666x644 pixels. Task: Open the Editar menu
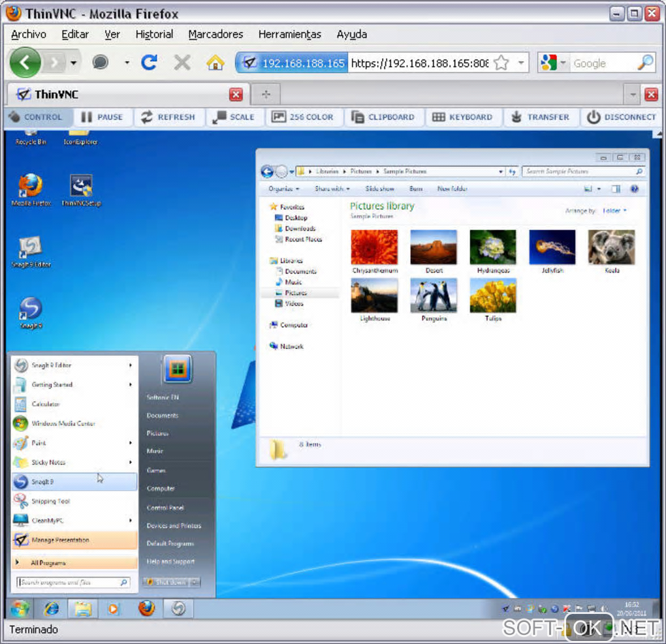75,35
